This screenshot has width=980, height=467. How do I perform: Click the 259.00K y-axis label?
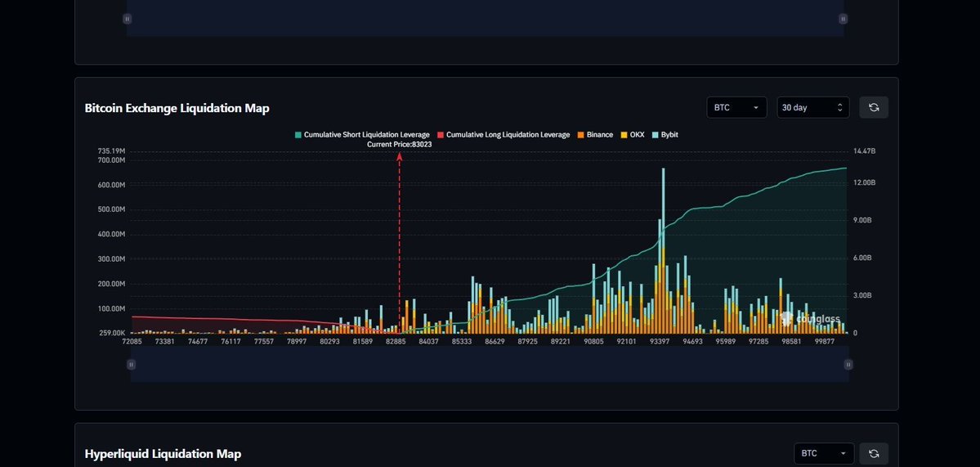pyautogui.click(x=112, y=333)
